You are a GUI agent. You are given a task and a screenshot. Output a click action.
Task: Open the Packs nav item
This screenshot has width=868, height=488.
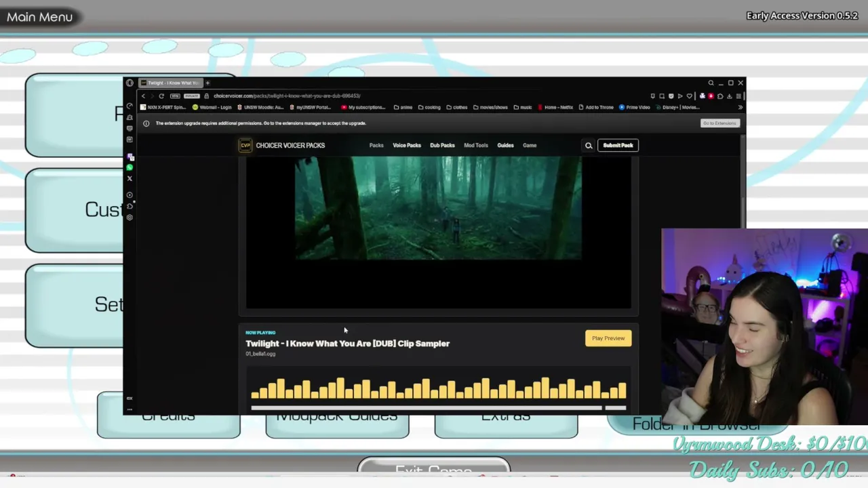[376, 145]
